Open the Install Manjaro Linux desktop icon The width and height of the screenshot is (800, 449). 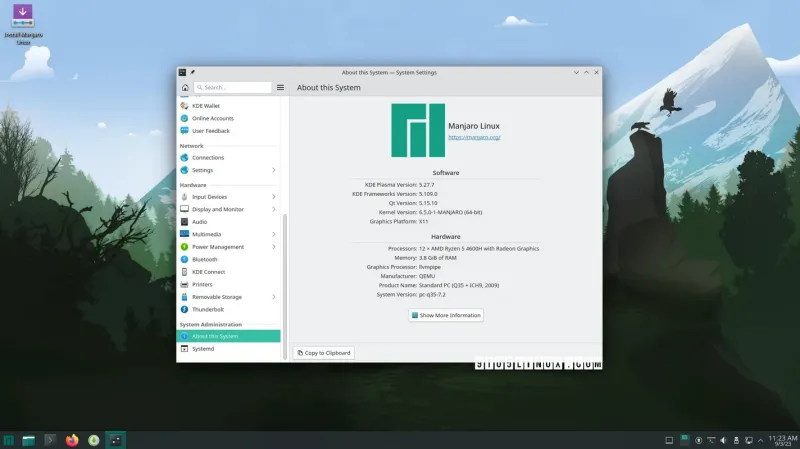pos(22,26)
